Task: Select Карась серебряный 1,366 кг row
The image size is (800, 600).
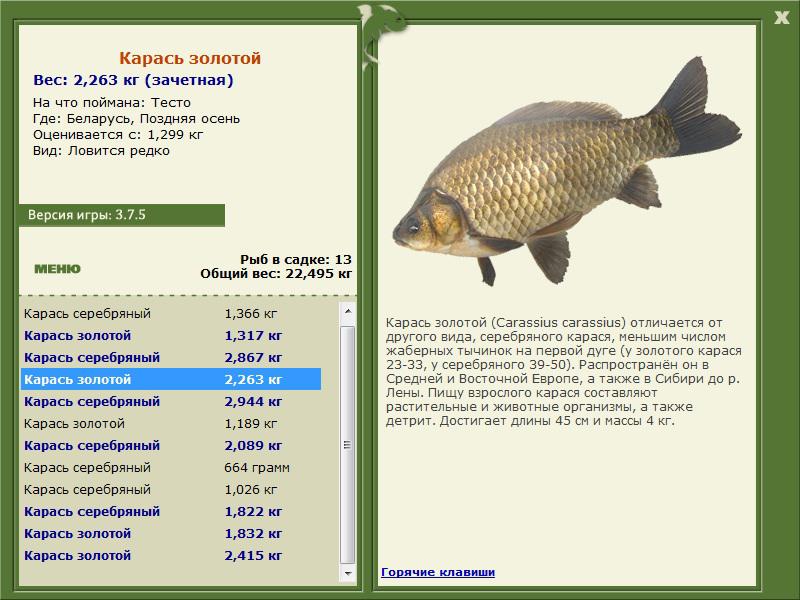Action: tap(171, 313)
